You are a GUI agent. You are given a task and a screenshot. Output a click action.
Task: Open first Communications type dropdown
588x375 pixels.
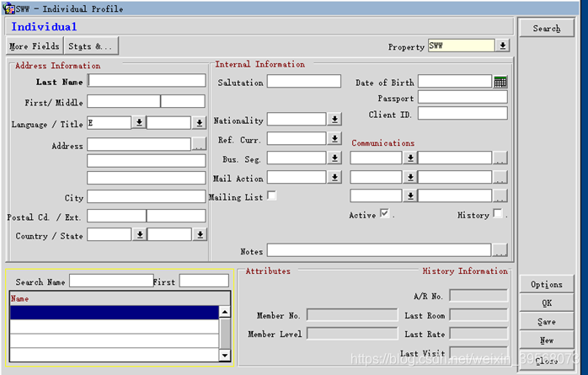(x=410, y=158)
